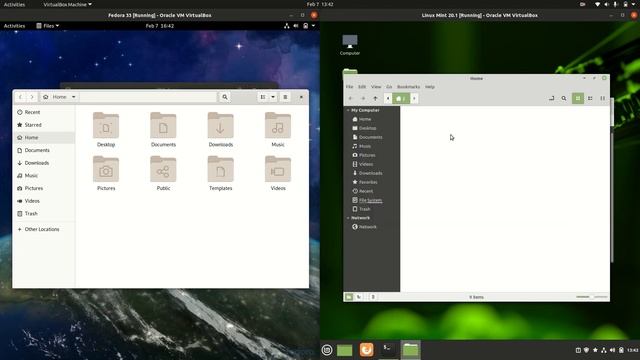Viewport: 640px width, 360px height.
Task: Go back in Fedora Files window
Action: pyautogui.click(x=20, y=97)
